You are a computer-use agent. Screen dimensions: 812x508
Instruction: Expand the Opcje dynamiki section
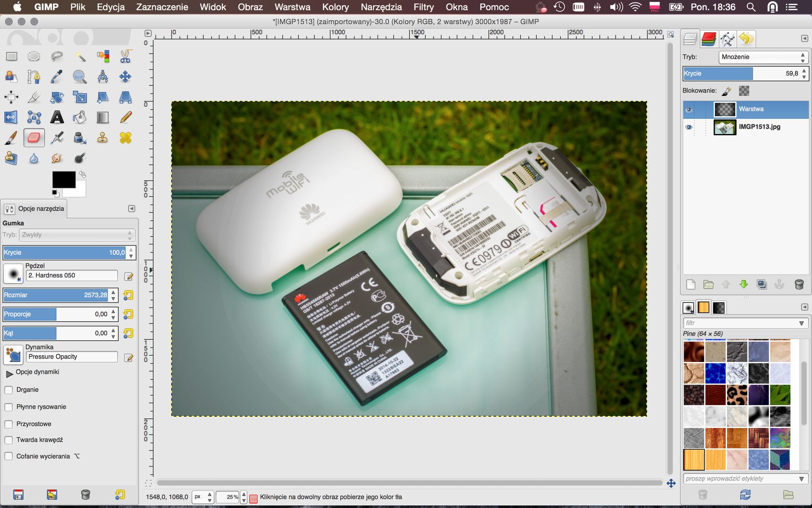tap(9, 373)
